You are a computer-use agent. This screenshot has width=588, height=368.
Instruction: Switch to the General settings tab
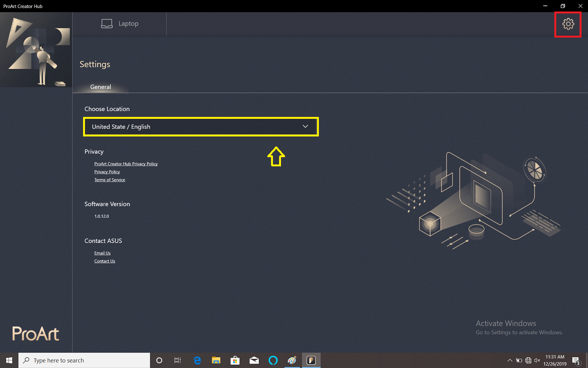click(101, 87)
